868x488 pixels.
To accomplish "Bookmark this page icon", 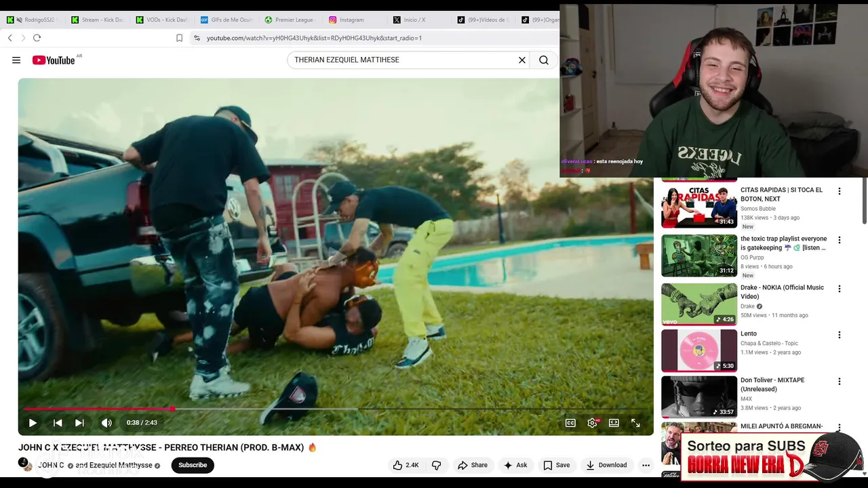I will point(179,38).
